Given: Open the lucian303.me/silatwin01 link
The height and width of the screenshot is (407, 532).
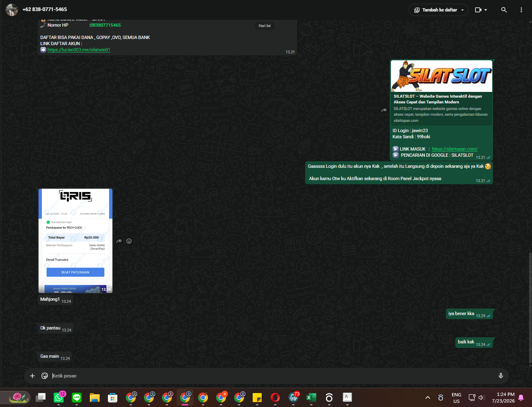Looking at the screenshot, I should [x=79, y=50].
